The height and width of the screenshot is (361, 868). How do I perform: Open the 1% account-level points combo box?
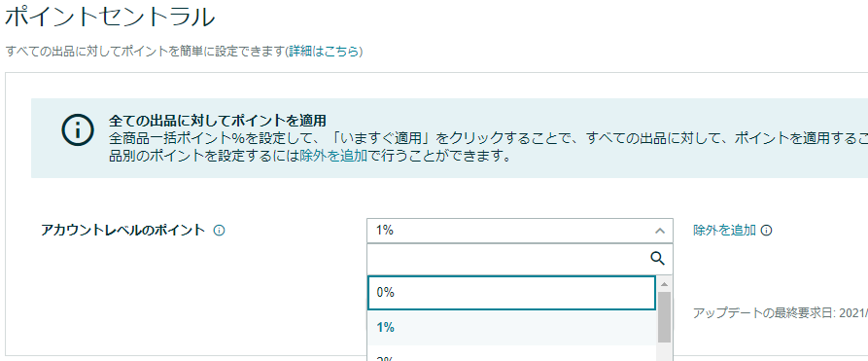519,231
